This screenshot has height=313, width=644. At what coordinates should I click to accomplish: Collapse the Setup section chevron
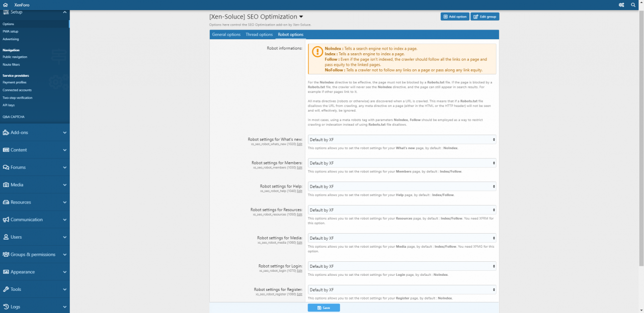(65, 12)
